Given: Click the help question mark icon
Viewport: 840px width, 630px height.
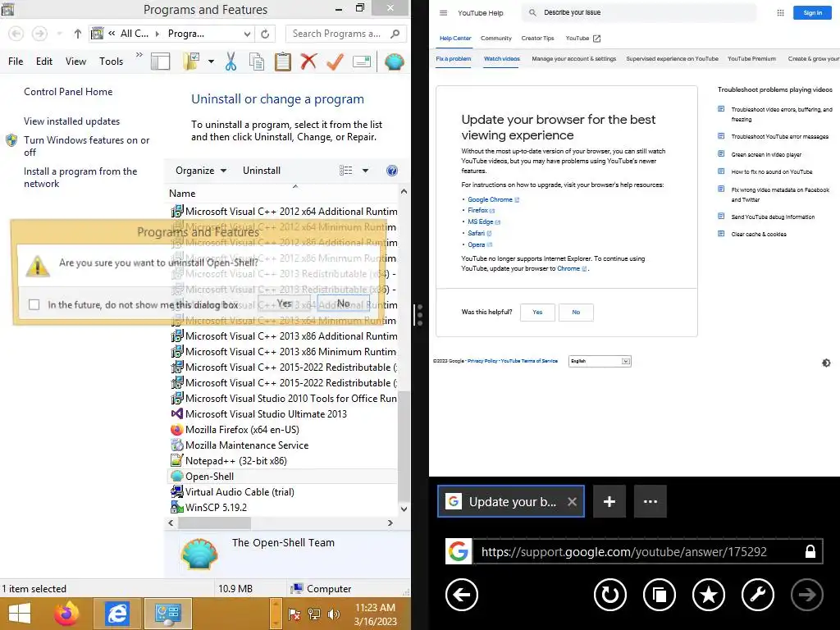Looking at the screenshot, I should (x=392, y=171).
